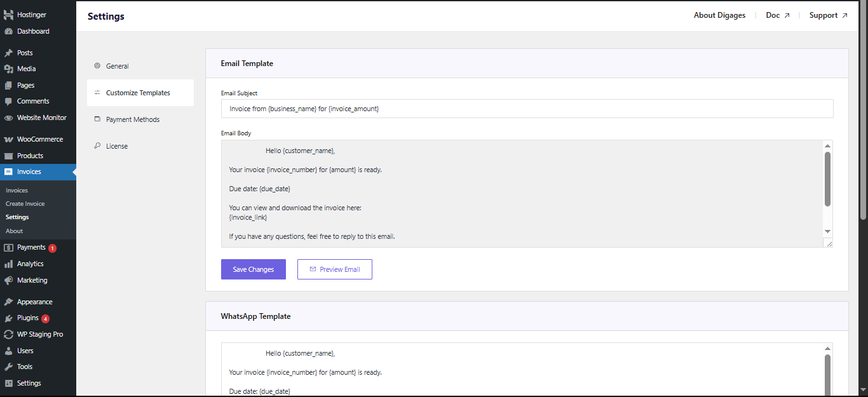Open the License tab
The height and width of the screenshot is (397, 868).
[118, 145]
